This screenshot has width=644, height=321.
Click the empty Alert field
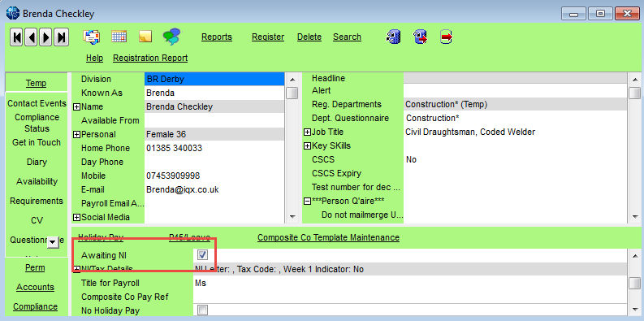(516, 90)
